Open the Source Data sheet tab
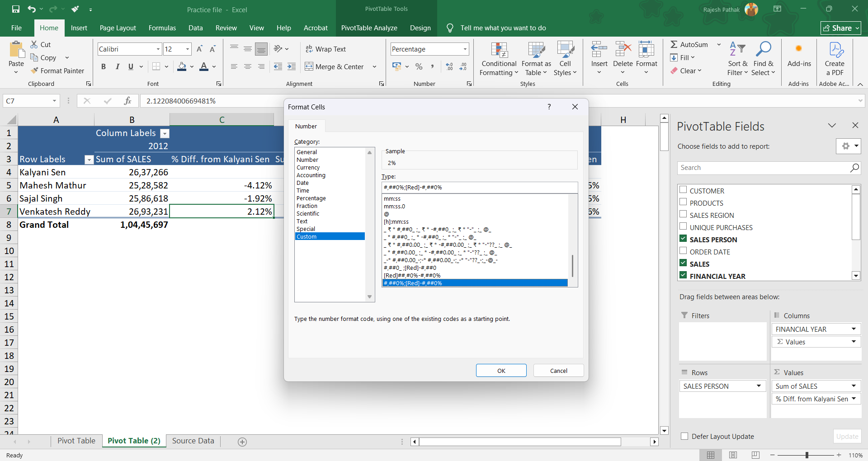 pyautogui.click(x=193, y=441)
